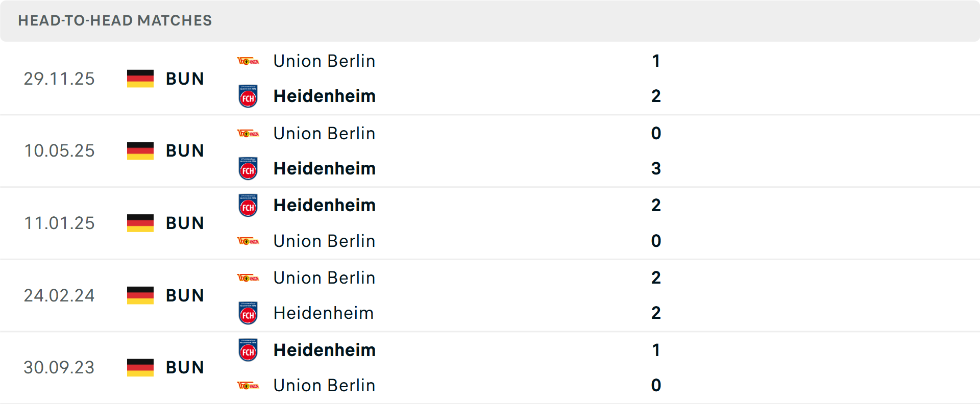Click the Union Berlin crest in the 29.11.25 match
This screenshot has height=404, width=980.
pyautogui.click(x=248, y=61)
